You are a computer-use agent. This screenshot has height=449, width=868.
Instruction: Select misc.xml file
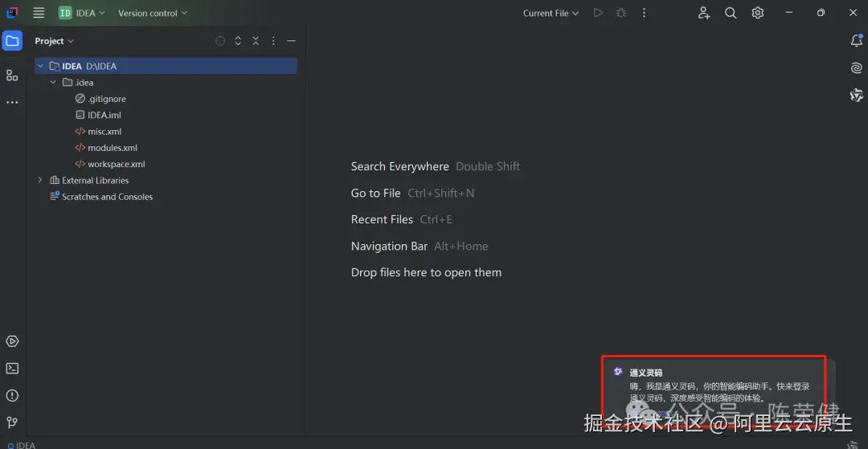[98, 132]
